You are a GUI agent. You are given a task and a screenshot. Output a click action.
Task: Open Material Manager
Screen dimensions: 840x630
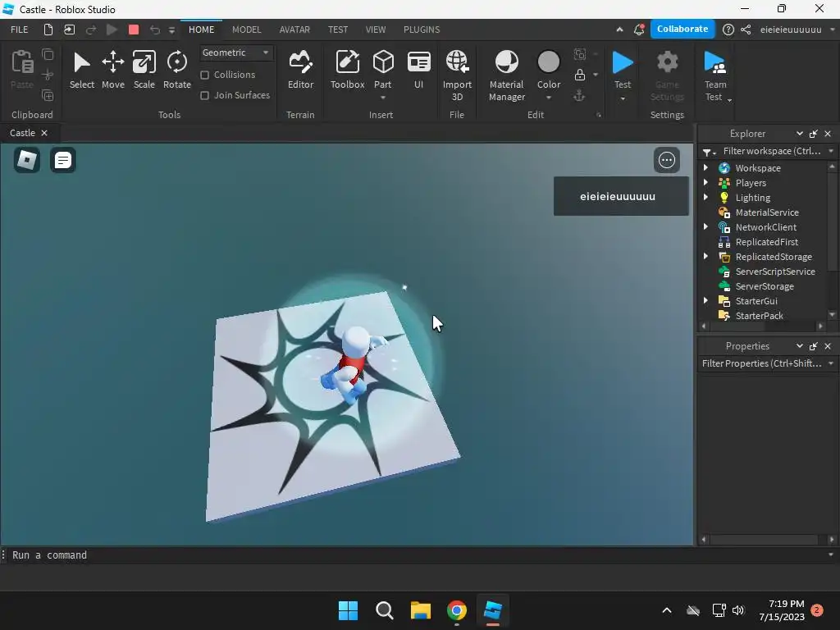pos(507,75)
